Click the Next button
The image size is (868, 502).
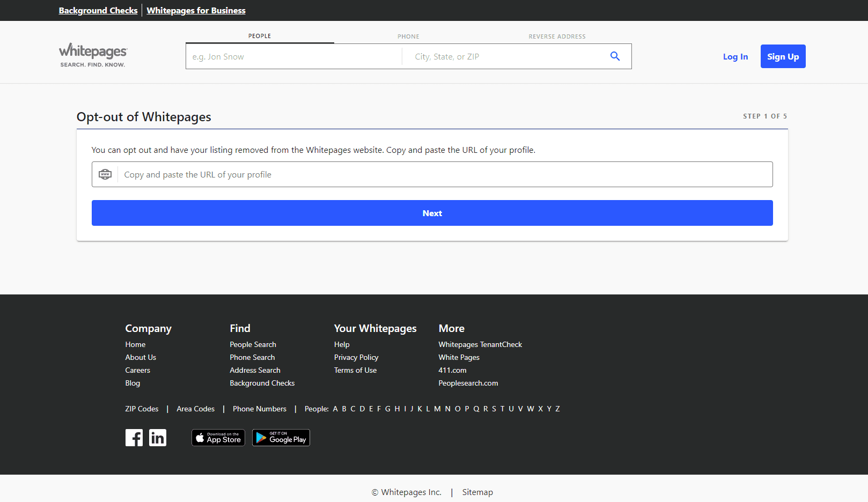[432, 213]
